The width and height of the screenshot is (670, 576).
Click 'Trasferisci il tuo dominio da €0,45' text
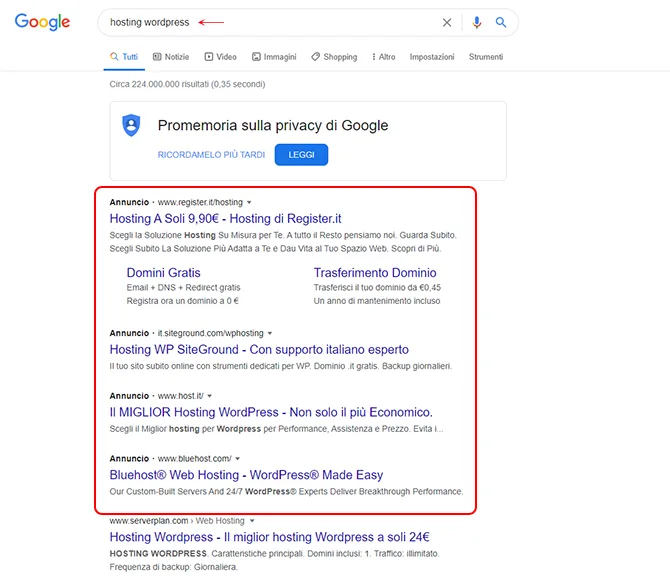(x=377, y=288)
